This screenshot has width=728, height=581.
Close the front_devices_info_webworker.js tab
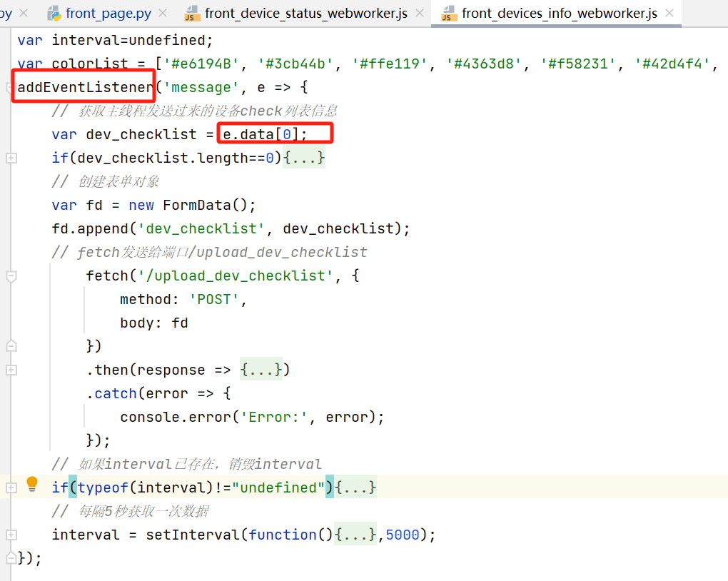coord(669,14)
